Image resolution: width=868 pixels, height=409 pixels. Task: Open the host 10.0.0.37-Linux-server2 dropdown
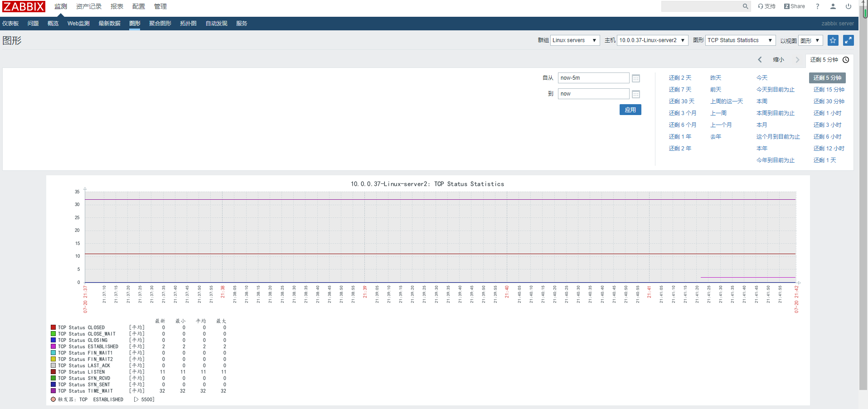653,40
